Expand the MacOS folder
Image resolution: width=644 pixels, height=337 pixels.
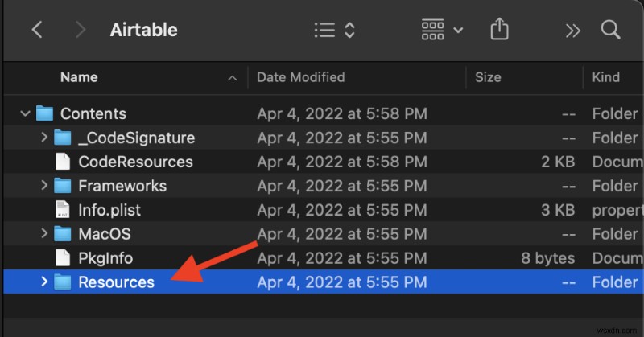pyautogui.click(x=44, y=234)
